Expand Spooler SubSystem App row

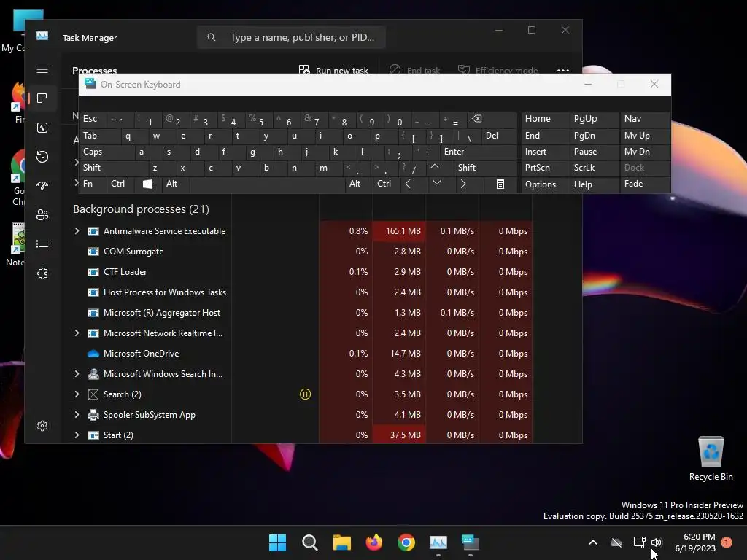coord(77,415)
